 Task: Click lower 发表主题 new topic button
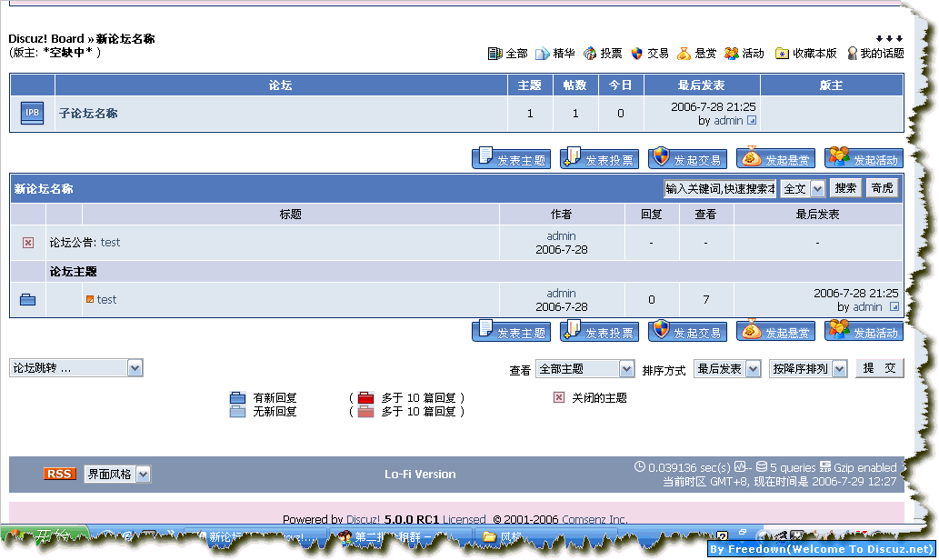[512, 331]
